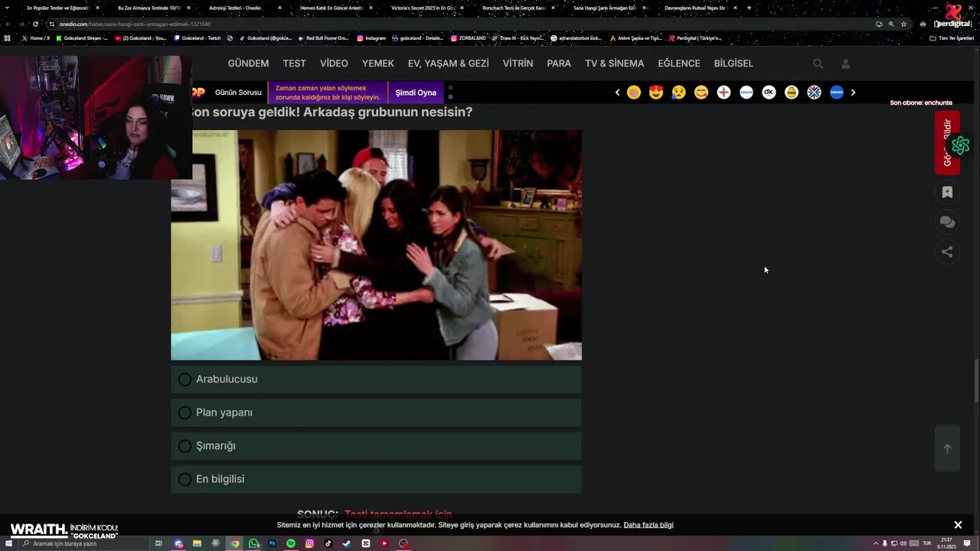Click the Şimdi Oyna button
Viewport: 980px width, 551px height.
pos(416,93)
